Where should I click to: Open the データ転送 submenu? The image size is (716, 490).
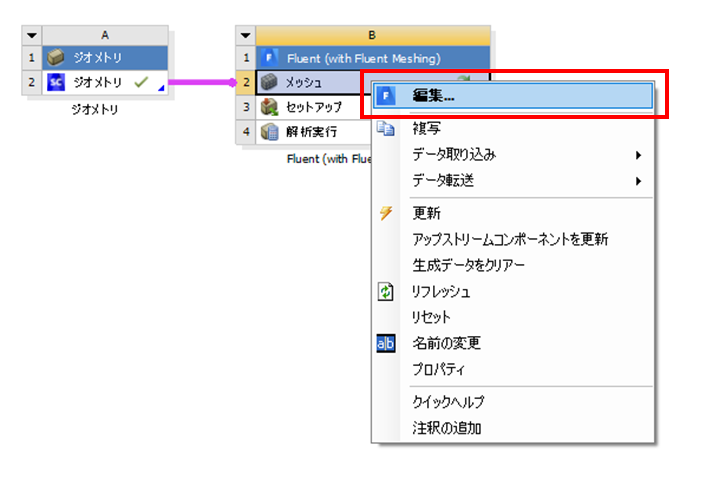(513, 181)
